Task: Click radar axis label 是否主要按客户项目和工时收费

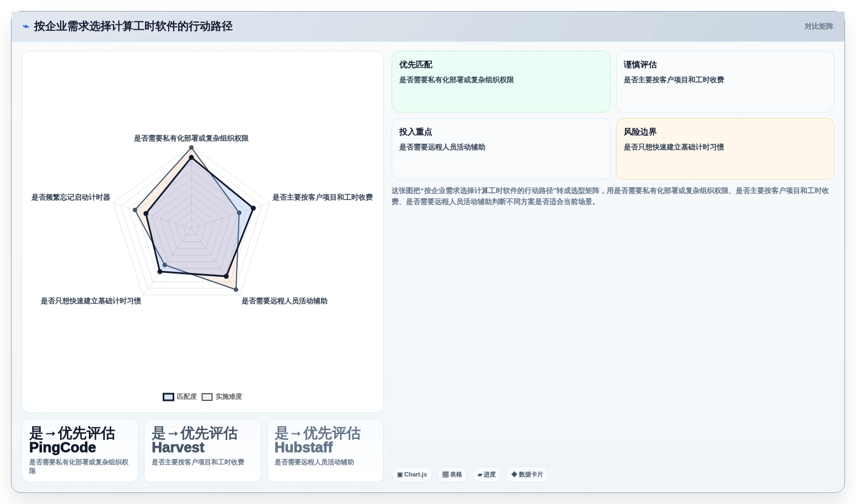Action: click(x=323, y=197)
